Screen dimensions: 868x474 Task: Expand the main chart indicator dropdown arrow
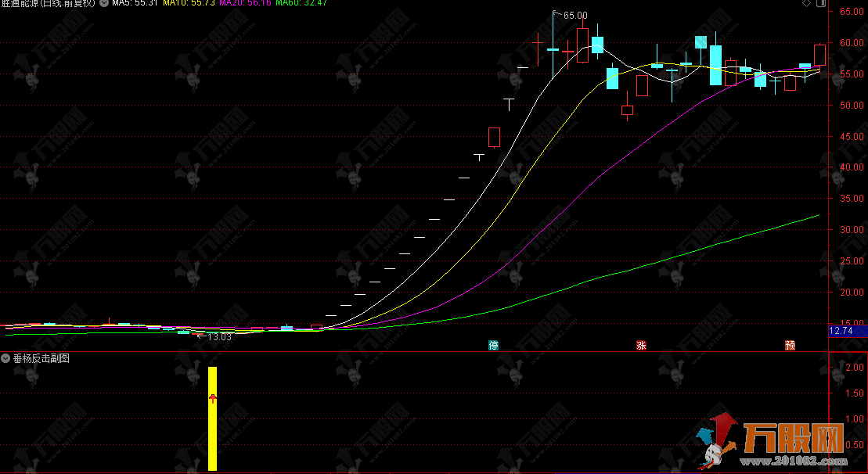(x=104, y=4)
